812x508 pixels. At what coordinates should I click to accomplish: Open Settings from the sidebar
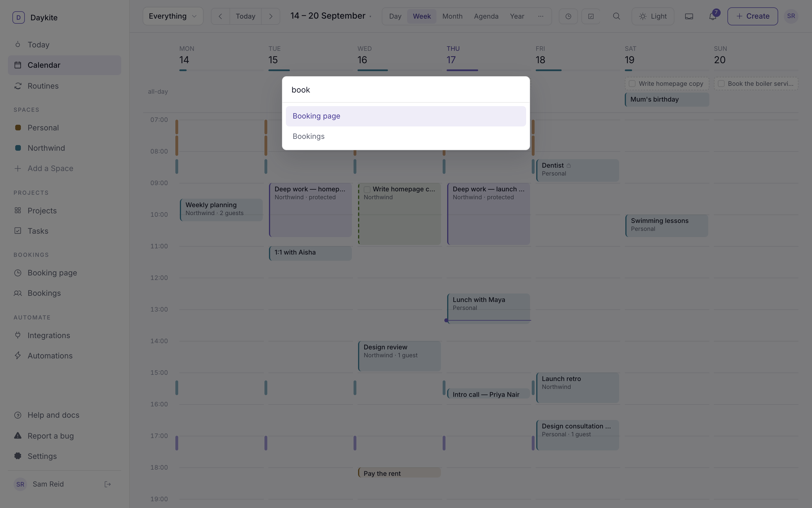pos(64,456)
